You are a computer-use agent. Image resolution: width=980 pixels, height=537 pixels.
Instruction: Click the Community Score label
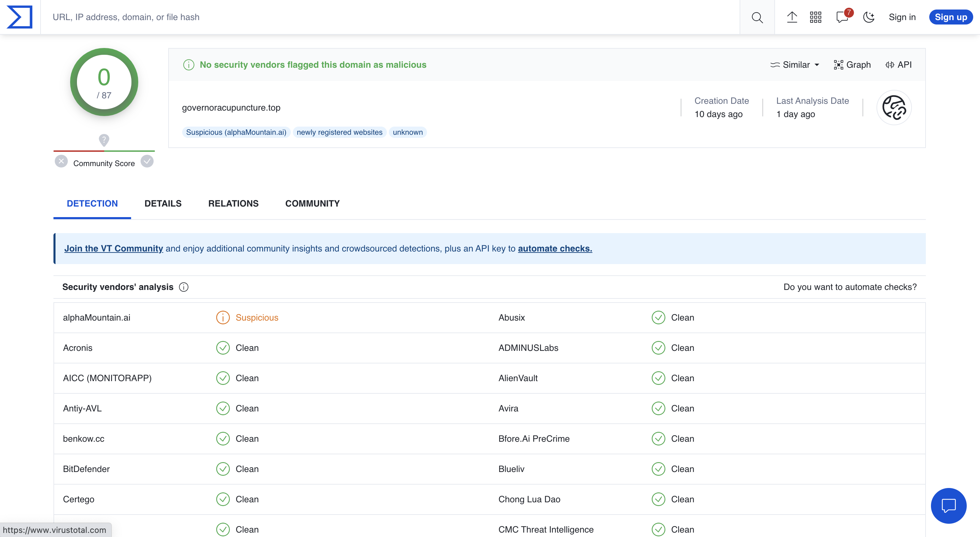pyautogui.click(x=104, y=163)
